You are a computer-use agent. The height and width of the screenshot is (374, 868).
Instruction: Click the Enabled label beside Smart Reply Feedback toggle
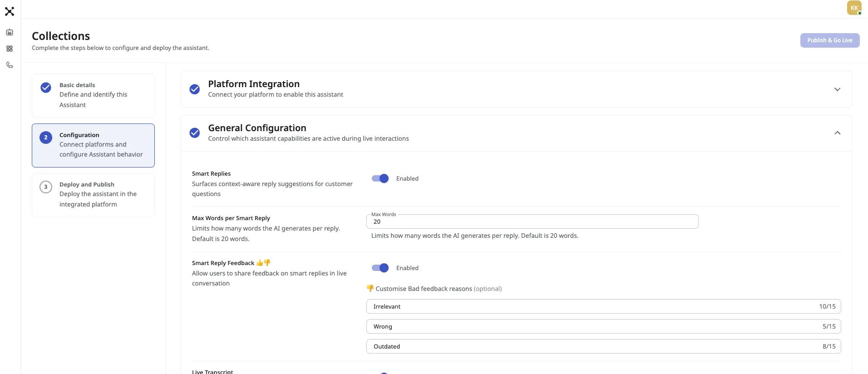click(407, 268)
